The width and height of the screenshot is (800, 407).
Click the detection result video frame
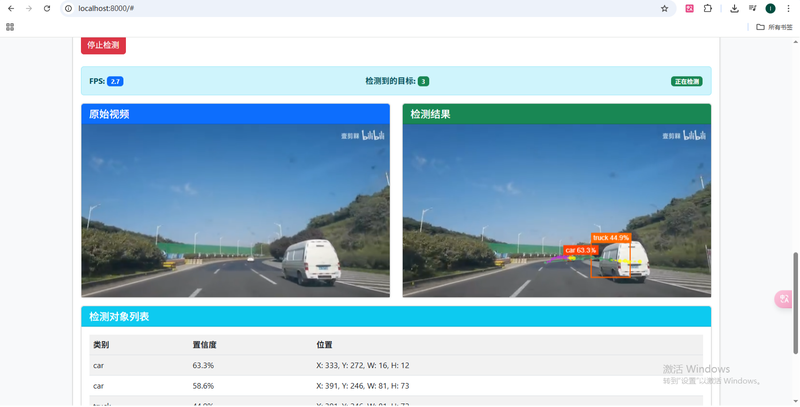tap(557, 211)
